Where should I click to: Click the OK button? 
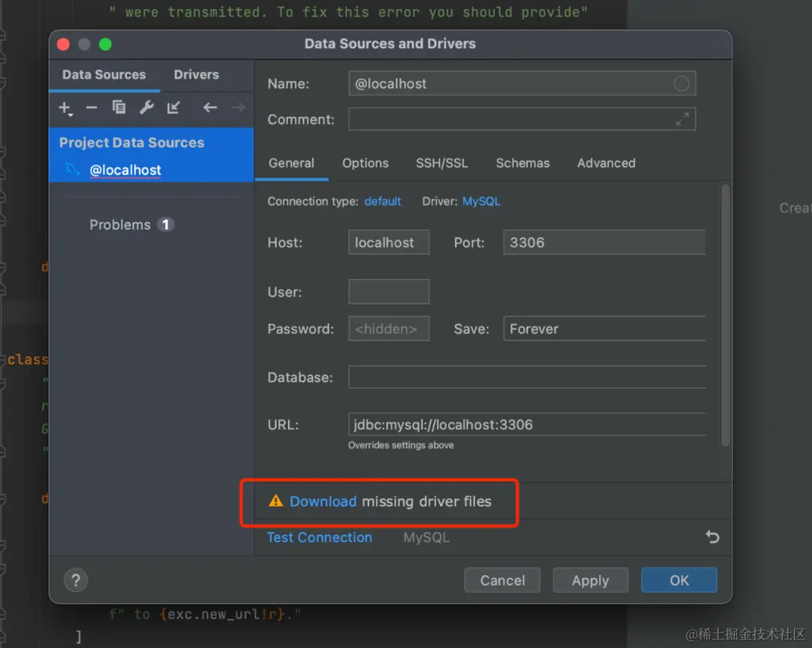(679, 580)
